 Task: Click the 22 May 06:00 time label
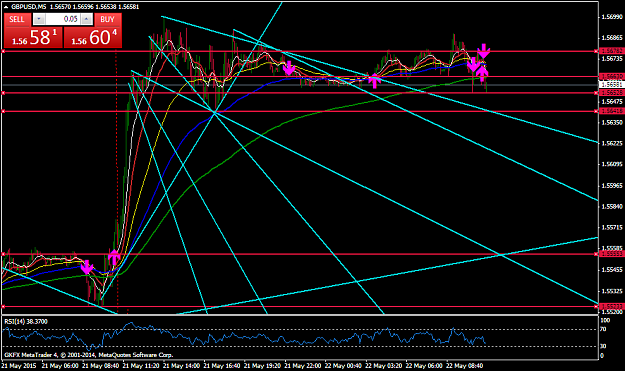(424, 365)
